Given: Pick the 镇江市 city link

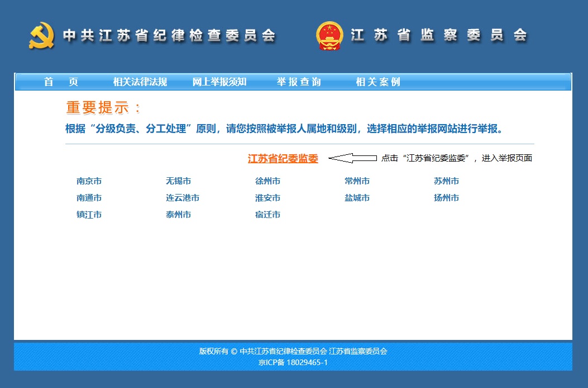Looking at the screenshot, I should [89, 215].
